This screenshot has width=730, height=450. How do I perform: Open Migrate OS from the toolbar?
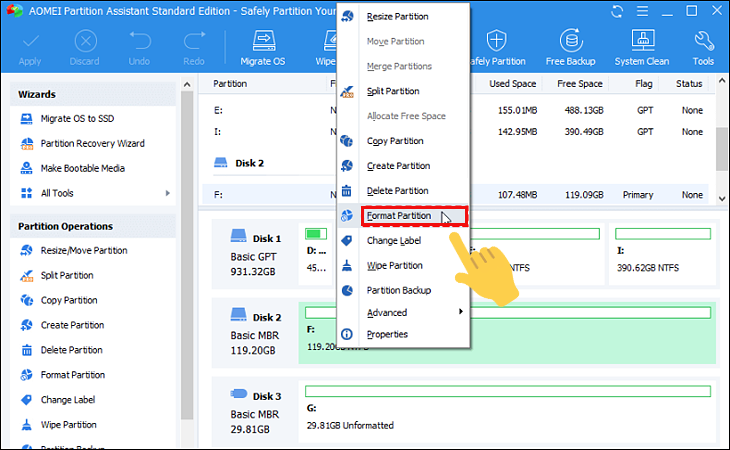263,48
